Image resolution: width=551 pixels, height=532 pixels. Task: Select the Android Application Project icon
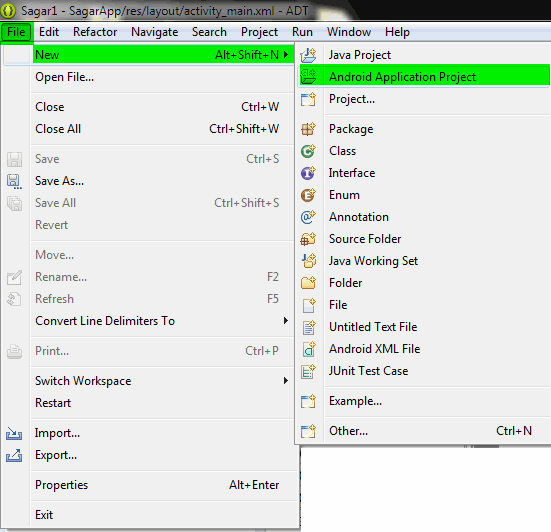[x=308, y=77]
